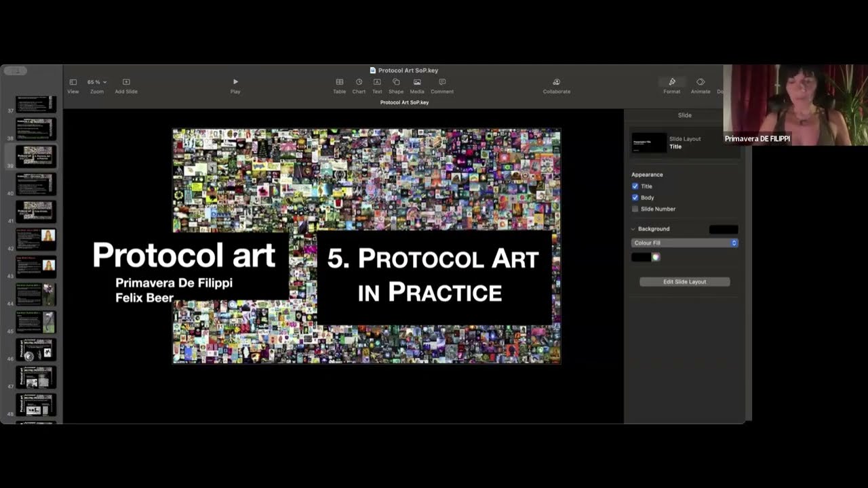Select slide 45 thumbnail

coord(36,322)
